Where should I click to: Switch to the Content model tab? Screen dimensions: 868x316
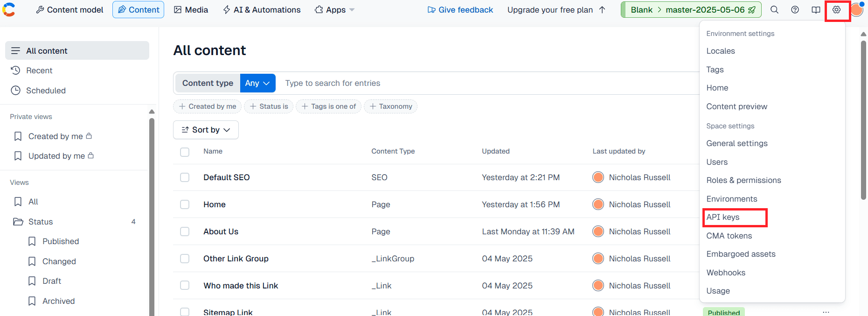tap(69, 10)
